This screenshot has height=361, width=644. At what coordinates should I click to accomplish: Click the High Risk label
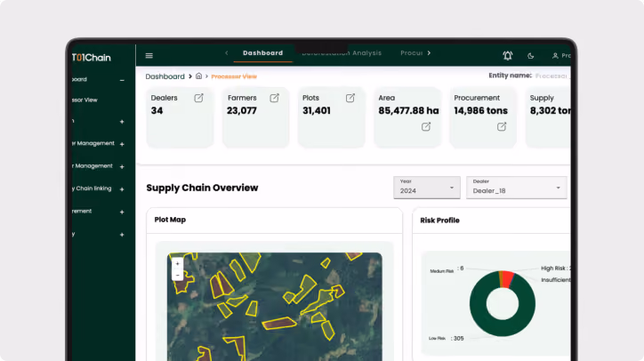[555, 269]
